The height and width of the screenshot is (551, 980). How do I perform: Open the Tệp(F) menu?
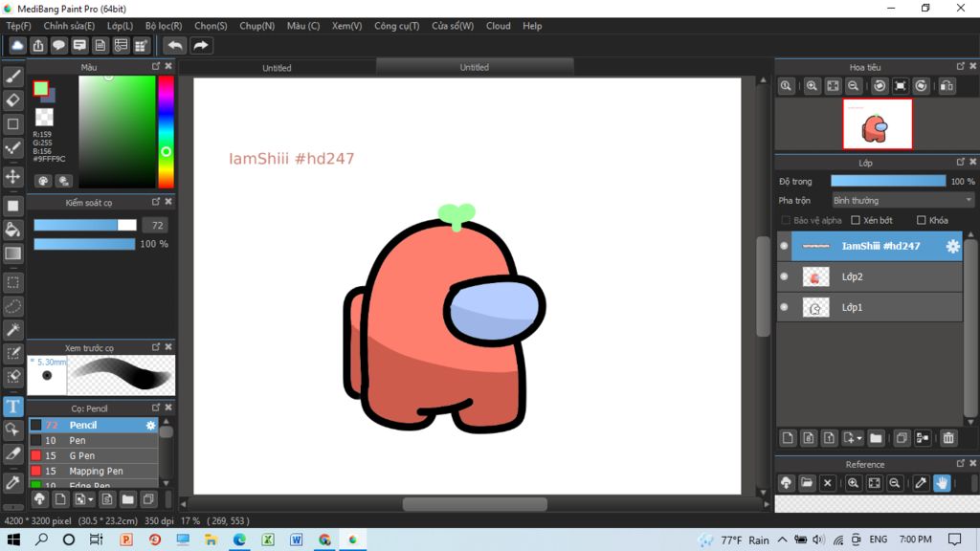(19, 26)
